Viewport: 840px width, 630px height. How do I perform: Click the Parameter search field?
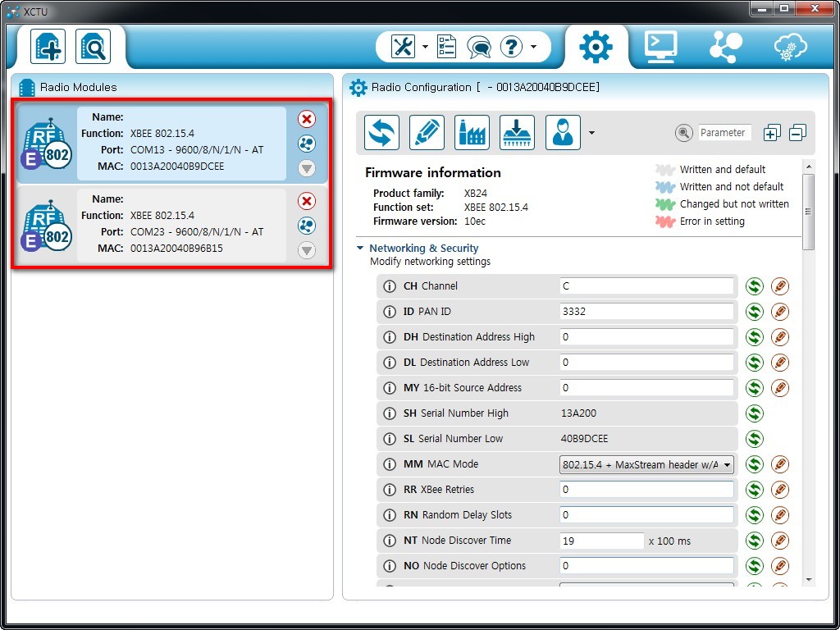[723, 133]
